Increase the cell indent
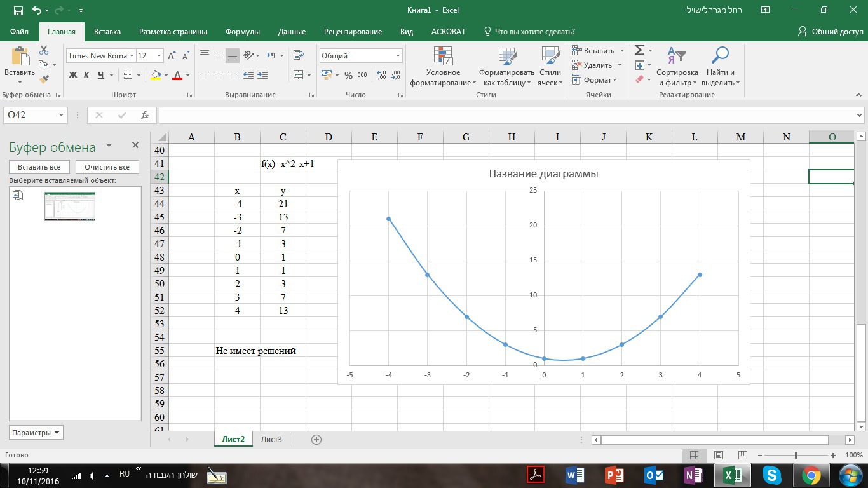Image resolution: width=868 pixels, height=488 pixels. (x=262, y=75)
